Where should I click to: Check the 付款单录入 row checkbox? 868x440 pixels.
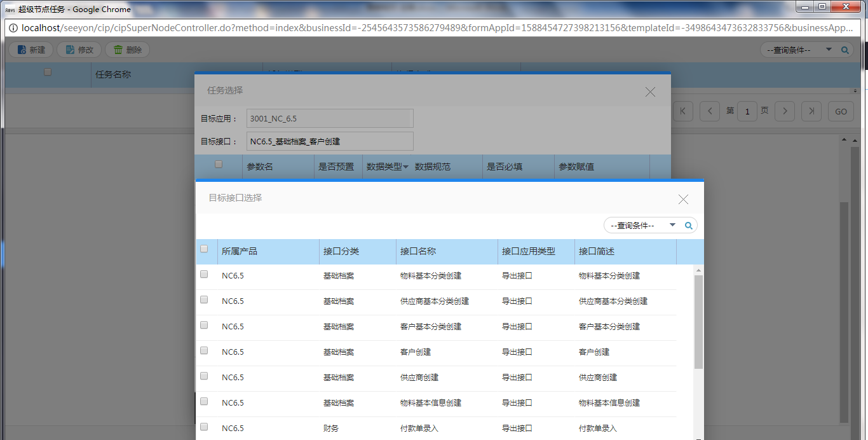coord(204,427)
